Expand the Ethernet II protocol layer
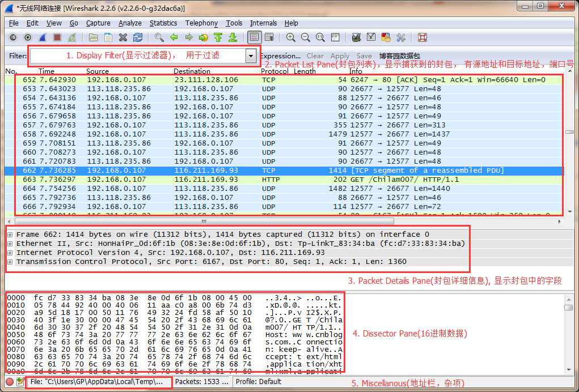 (9, 243)
